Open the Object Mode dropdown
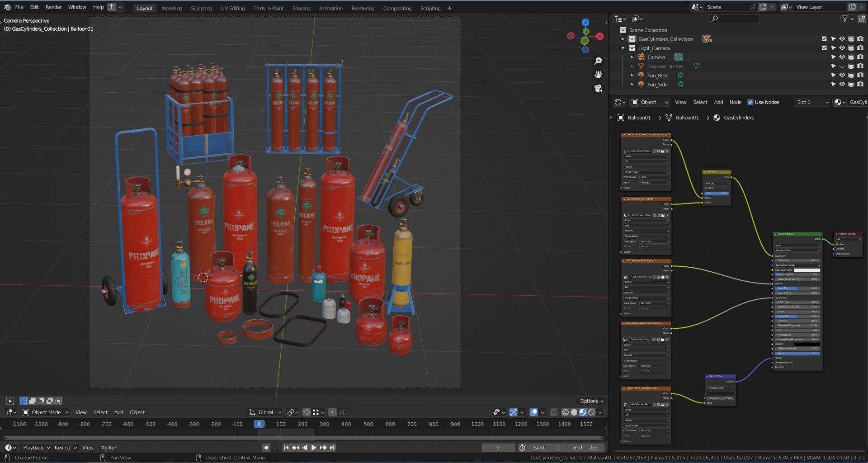The width and height of the screenshot is (868, 463). click(x=45, y=412)
